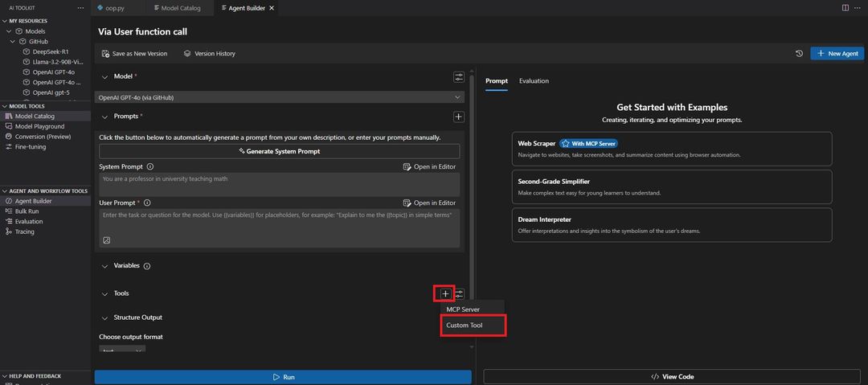Image resolution: width=868 pixels, height=385 pixels.
Task: Click View Code button
Action: pyautogui.click(x=672, y=377)
